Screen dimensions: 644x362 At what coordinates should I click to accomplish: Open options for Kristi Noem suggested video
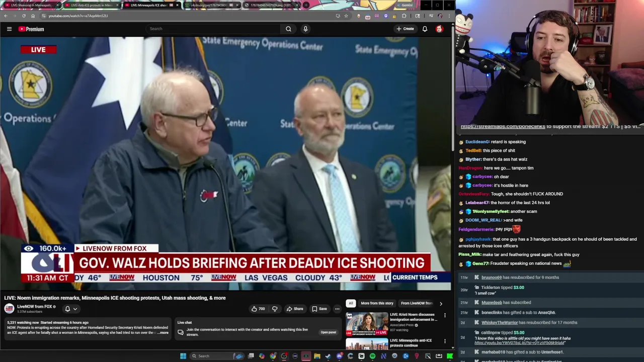click(445, 315)
